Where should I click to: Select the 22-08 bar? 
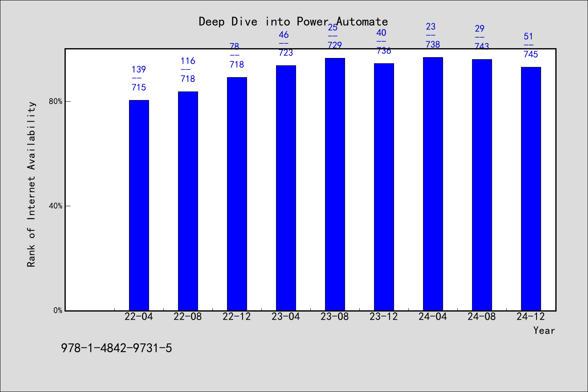point(188,201)
